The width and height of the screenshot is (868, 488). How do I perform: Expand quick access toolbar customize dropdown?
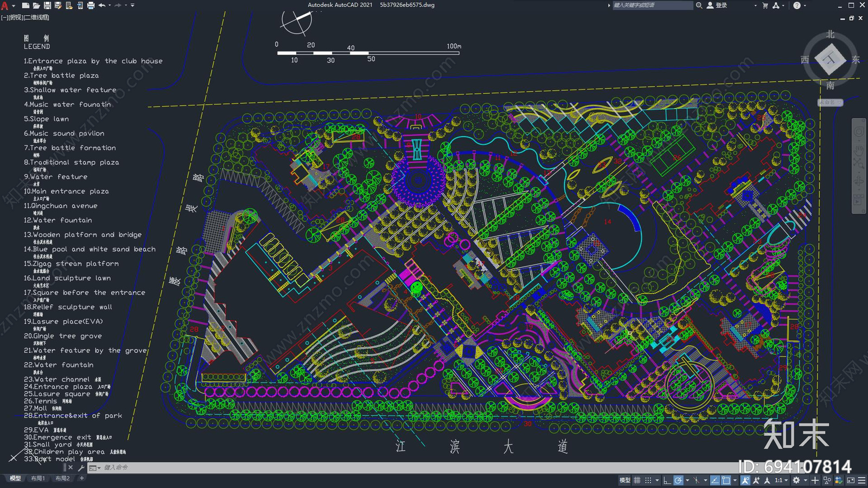132,5
